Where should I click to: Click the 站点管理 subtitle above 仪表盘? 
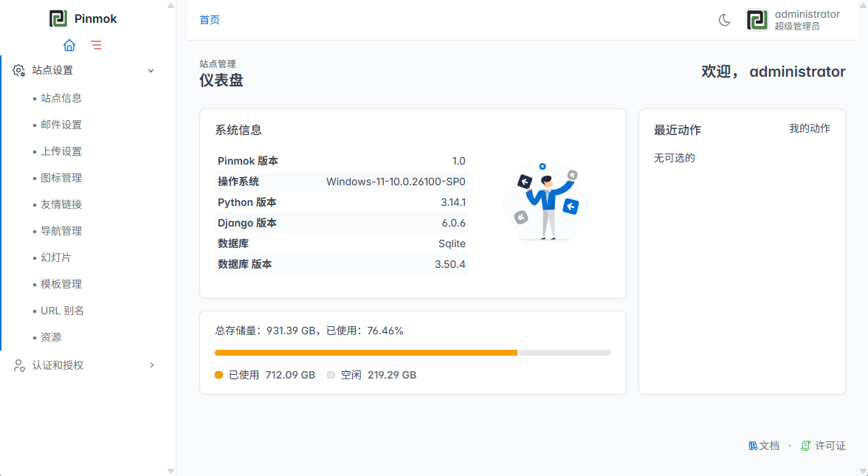218,64
